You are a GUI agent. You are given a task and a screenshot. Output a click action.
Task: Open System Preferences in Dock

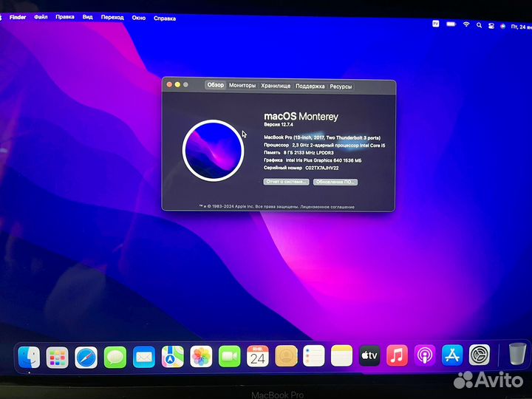[x=480, y=355]
